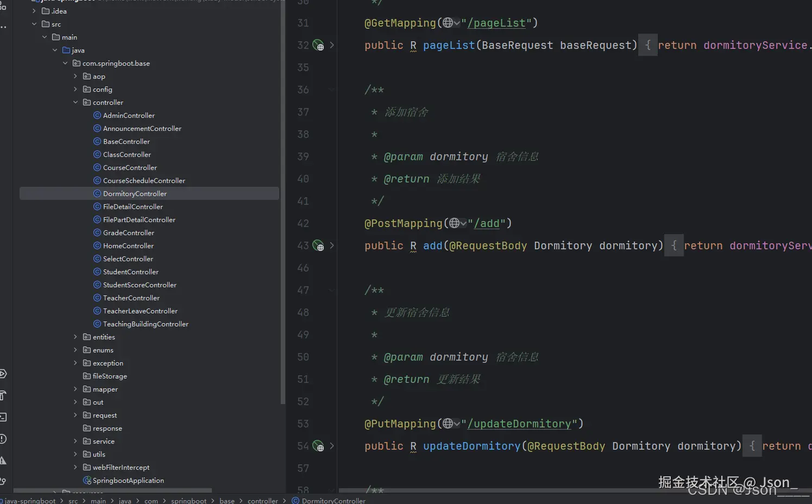Open CourseScheduleController file
Image resolution: width=812 pixels, height=504 pixels.
pyautogui.click(x=144, y=180)
